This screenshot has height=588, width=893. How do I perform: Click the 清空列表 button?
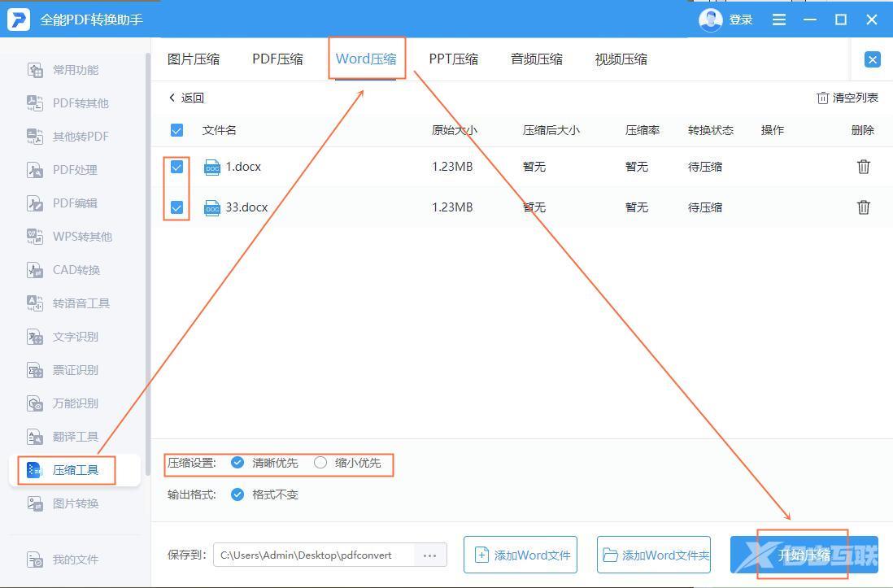(x=847, y=98)
